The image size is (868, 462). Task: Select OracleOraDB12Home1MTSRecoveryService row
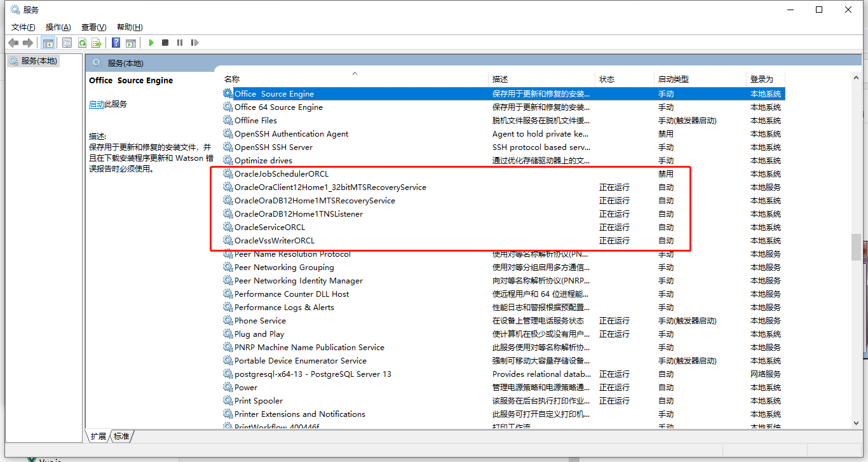[x=315, y=200]
